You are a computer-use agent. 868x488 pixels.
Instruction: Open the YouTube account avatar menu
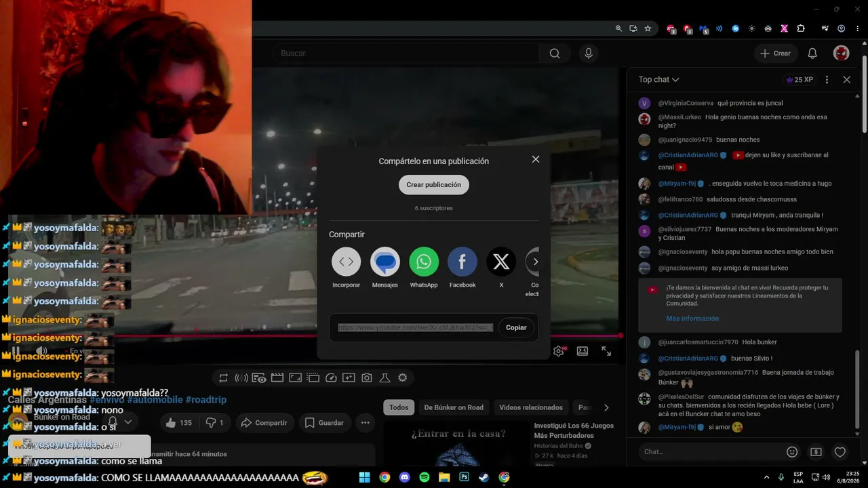[841, 54]
